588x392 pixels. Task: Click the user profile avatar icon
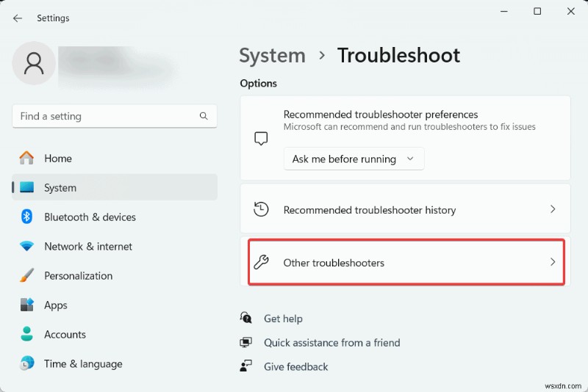(34, 63)
